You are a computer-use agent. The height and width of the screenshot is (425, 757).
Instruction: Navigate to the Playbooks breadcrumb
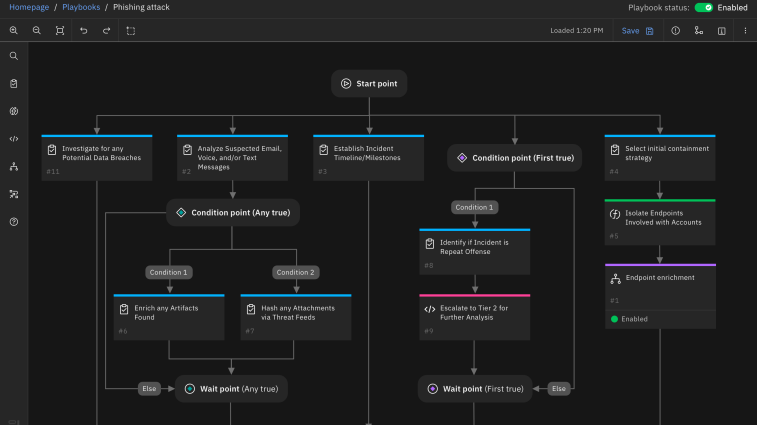[83, 7]
